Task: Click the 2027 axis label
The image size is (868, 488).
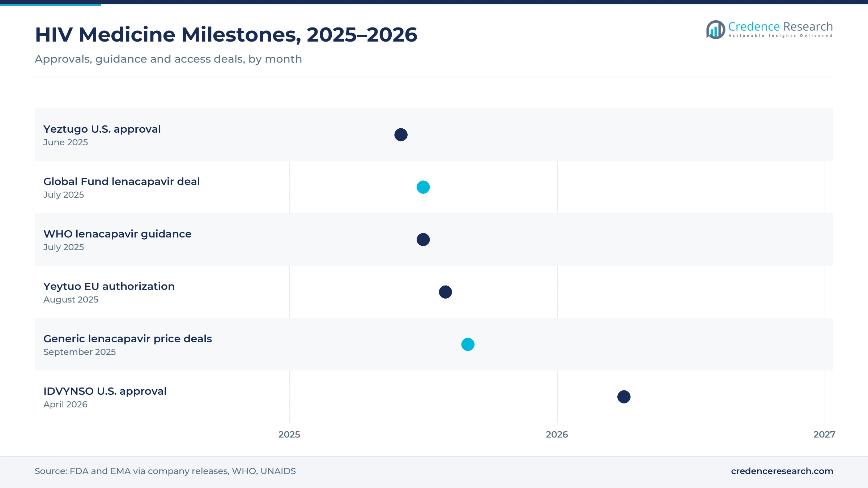Action: click(824, 435)
